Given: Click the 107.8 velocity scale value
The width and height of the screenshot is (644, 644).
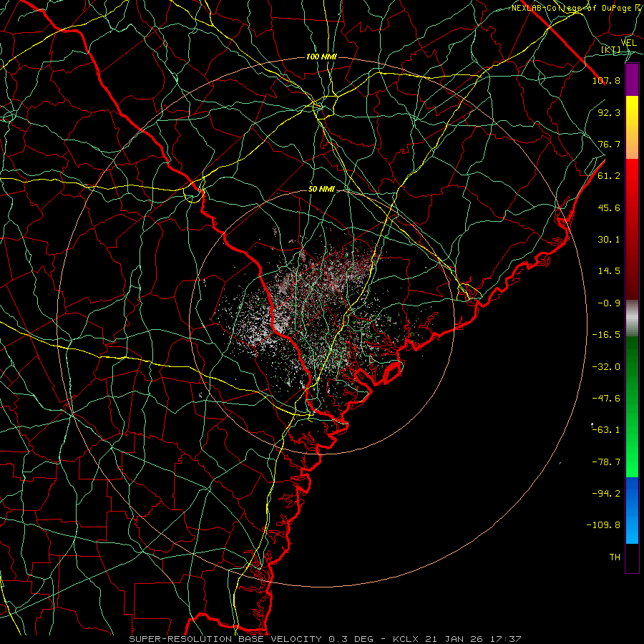Looking at the screenshot, I should [x=606, y=80].
